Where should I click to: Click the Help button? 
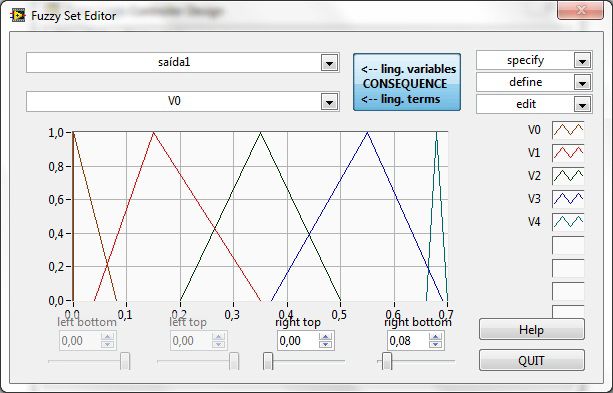point(532,330)
